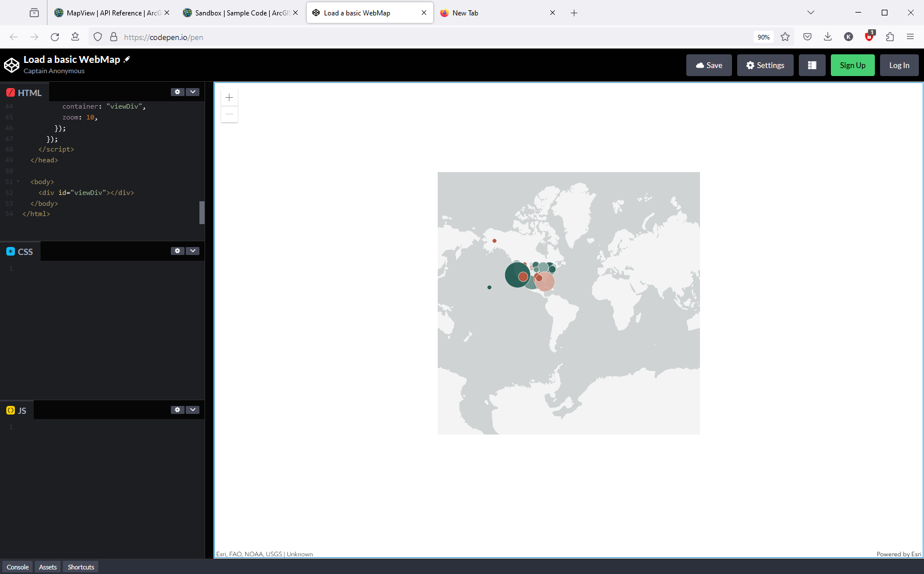
Task: Switch to the 'MapView | API Reference' tab
Action: (x=109, y=12)
